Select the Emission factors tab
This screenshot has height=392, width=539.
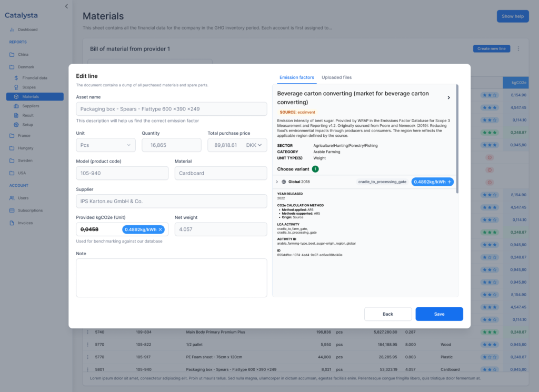pyautogui.click(x=296, y=77)
